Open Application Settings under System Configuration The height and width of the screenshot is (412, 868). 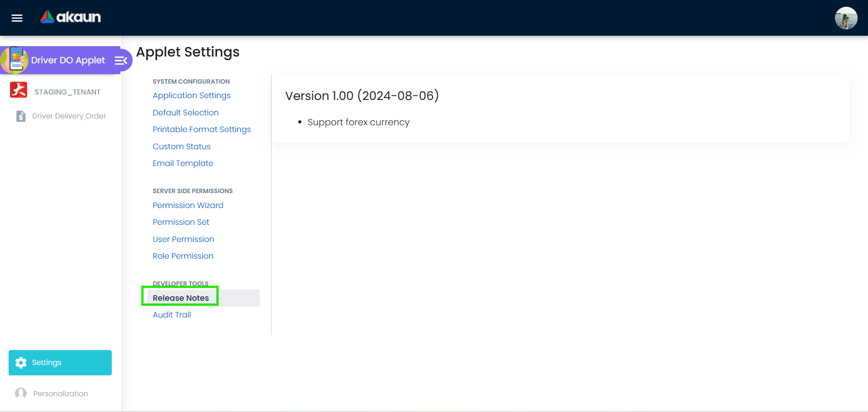point(191,95)
